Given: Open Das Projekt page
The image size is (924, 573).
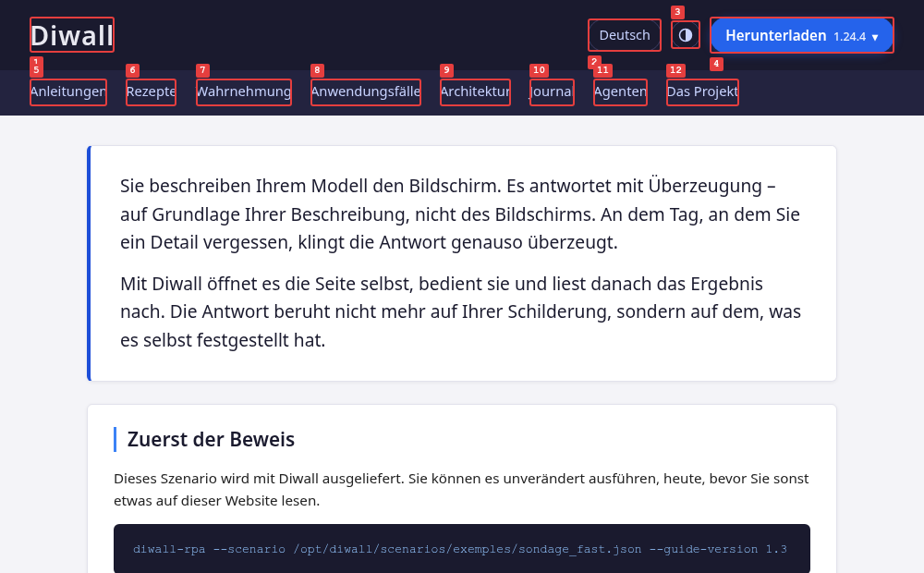Looking at the screenshot, I should (x=702, y=92).
